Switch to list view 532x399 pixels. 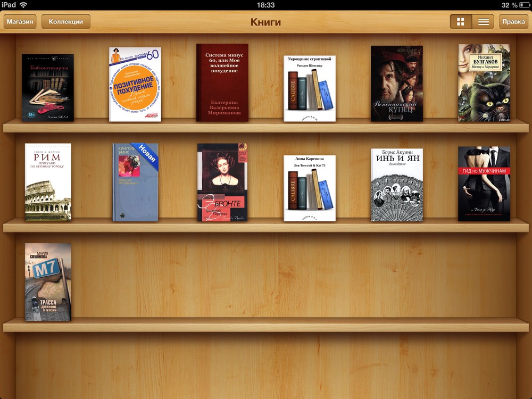click(x=483, y=22)
